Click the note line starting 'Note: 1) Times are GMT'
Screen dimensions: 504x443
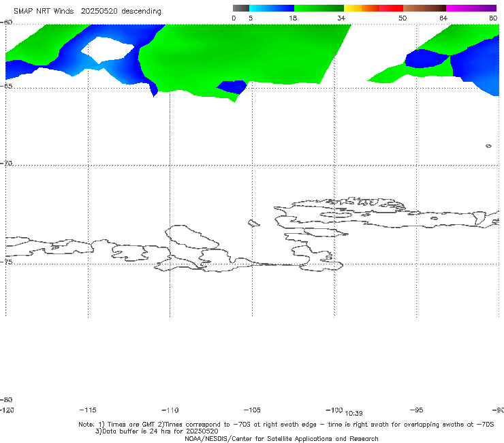point(286,425)
